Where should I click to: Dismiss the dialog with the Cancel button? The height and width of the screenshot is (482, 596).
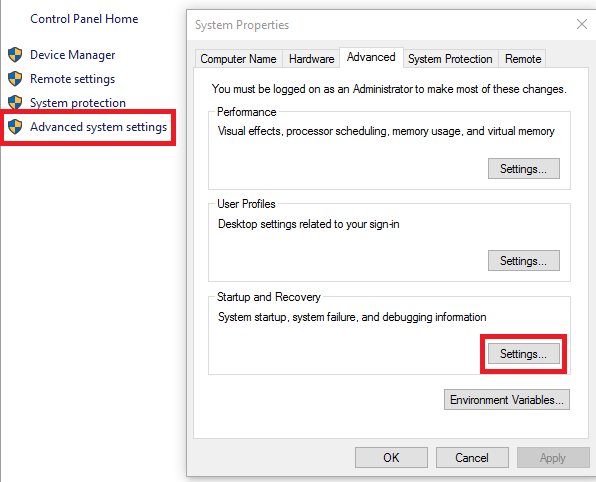coord(472,457)
